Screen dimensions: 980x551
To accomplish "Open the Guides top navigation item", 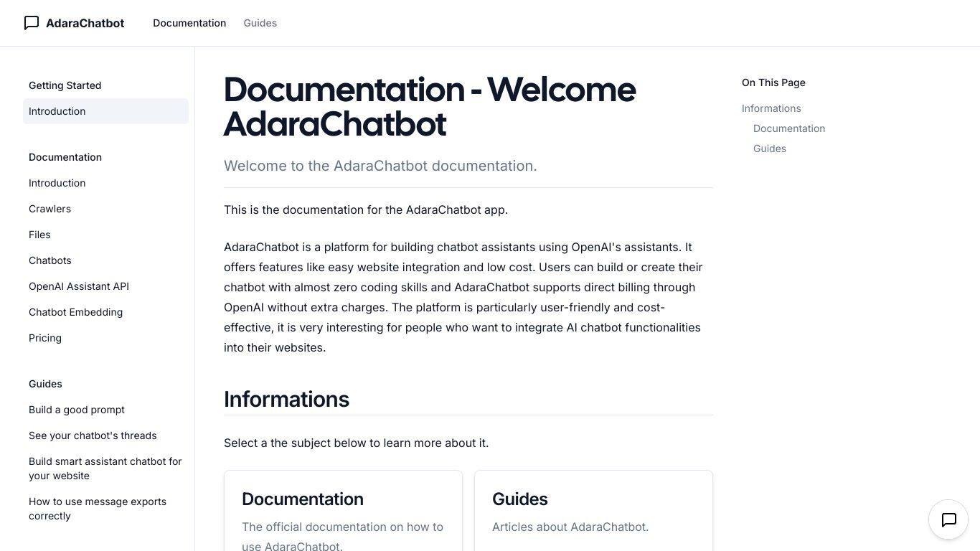I will coord(260,23).
